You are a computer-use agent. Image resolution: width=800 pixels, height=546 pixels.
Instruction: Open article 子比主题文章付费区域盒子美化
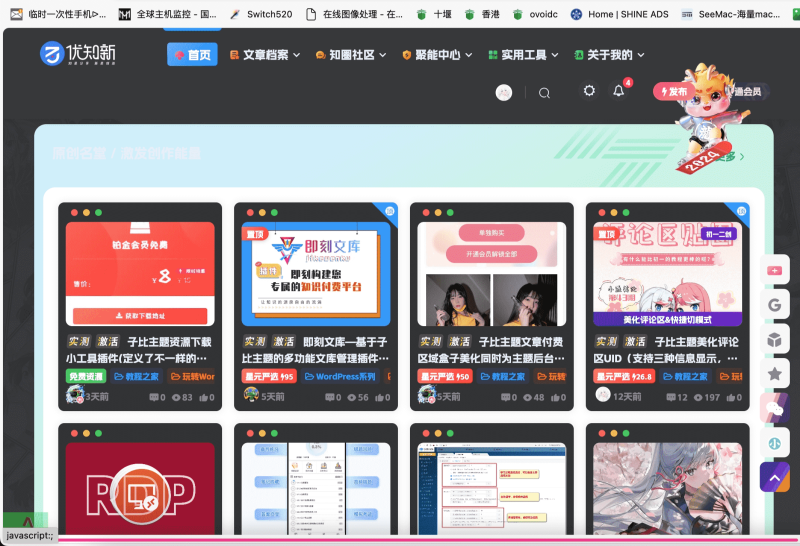(491, 350)
